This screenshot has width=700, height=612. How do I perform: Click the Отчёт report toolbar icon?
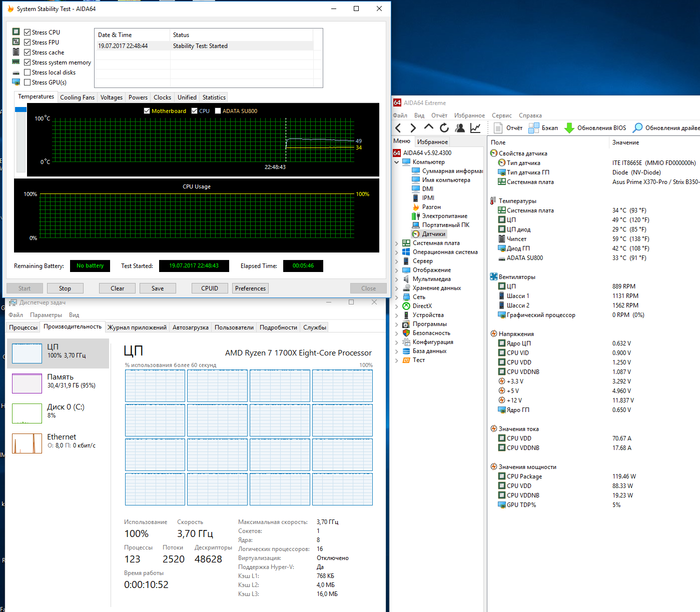pyautogui.click(x=498, y=128)
